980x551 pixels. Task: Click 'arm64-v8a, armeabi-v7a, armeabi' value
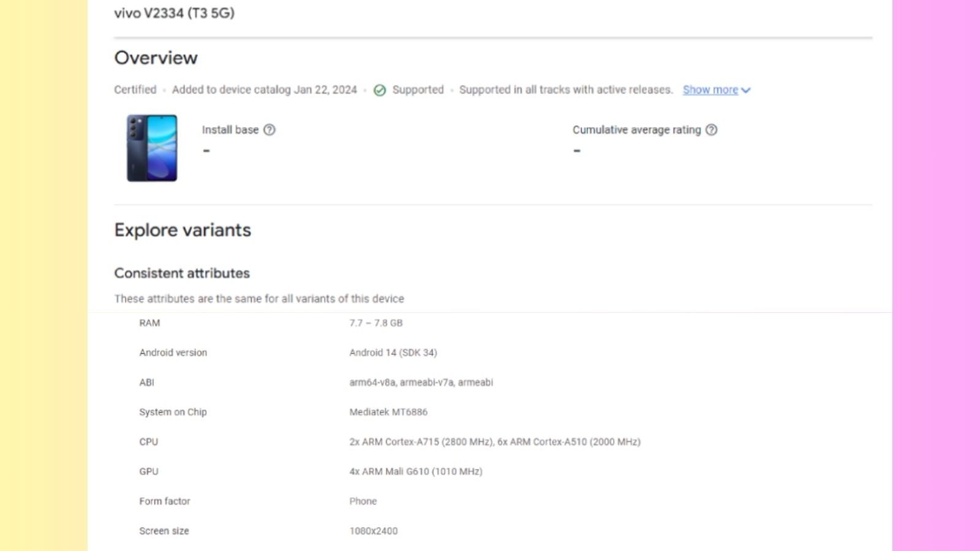[421, 382]
